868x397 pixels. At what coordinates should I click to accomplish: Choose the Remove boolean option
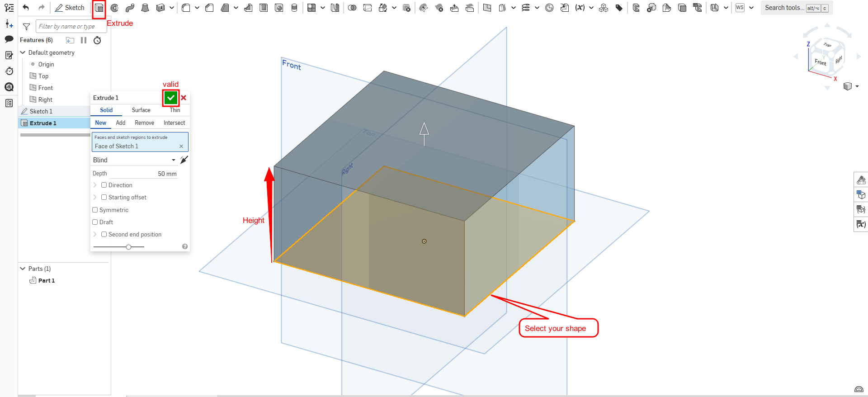145,123
